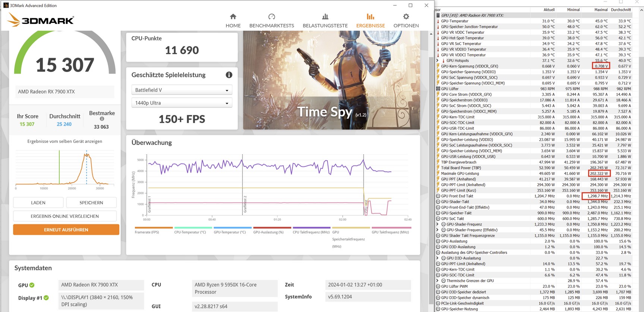Click the LADEN button
Image resolution: width=644 pixels, height=312 pixels.
click(38, 203)
